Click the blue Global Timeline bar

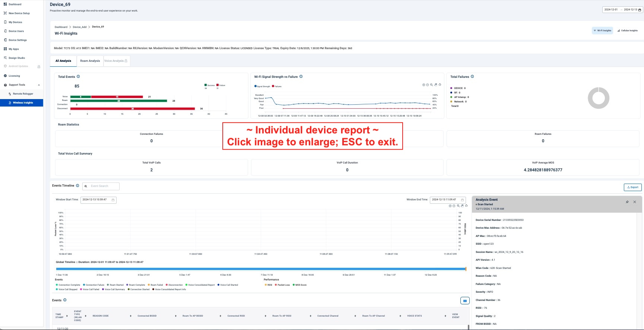[261, 269]
